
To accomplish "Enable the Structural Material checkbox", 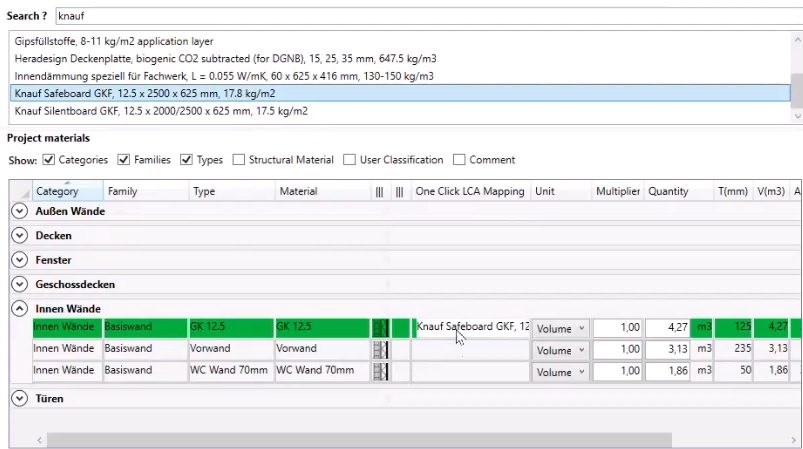I will [239, 160].
